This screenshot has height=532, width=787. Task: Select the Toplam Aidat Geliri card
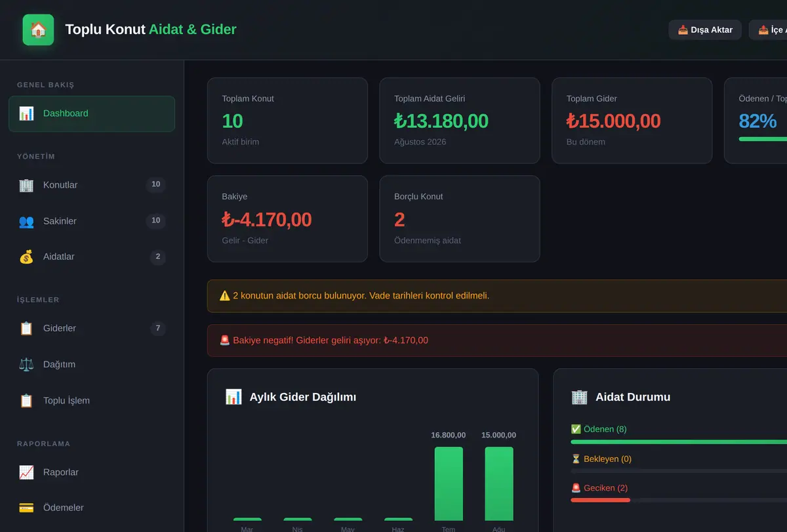[x=460, y=121]
